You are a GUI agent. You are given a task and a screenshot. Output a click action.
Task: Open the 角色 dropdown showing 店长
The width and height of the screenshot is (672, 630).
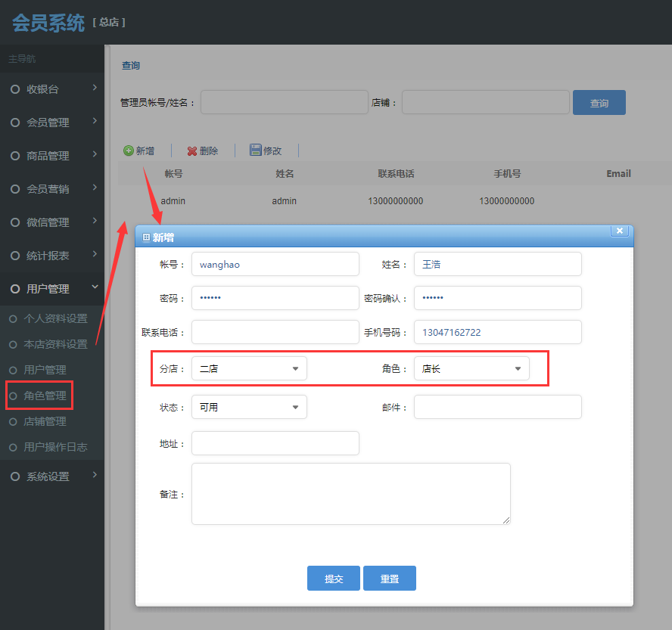click(x=471, y=368)
